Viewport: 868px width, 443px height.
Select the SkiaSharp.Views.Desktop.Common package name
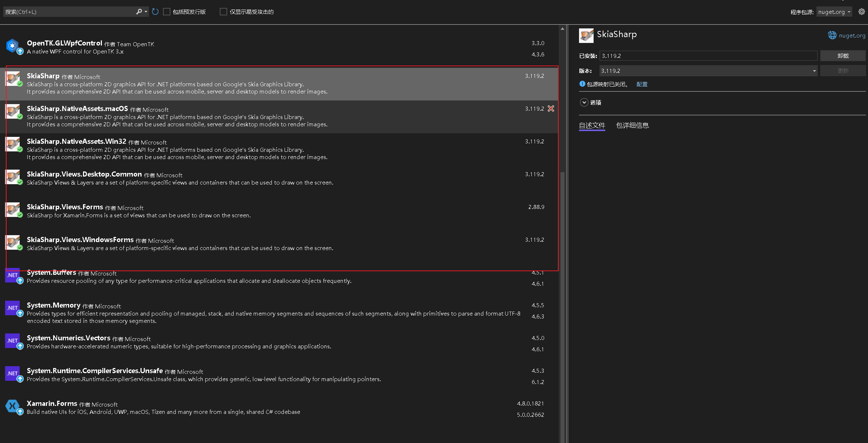pyautogui.click(x=84, y=174)
